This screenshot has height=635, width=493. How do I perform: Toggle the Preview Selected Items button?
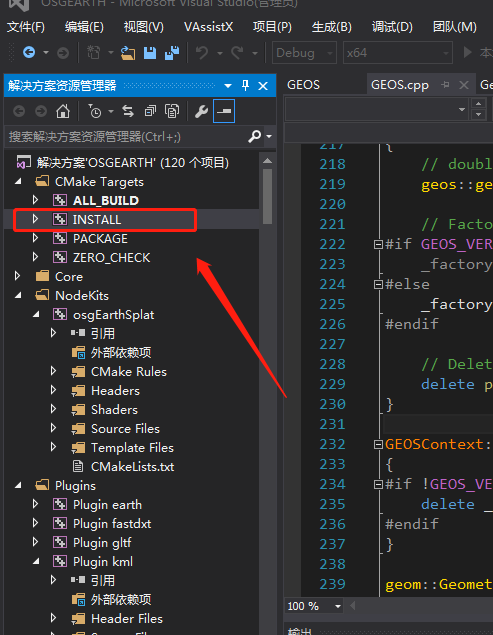coord(224,111)
